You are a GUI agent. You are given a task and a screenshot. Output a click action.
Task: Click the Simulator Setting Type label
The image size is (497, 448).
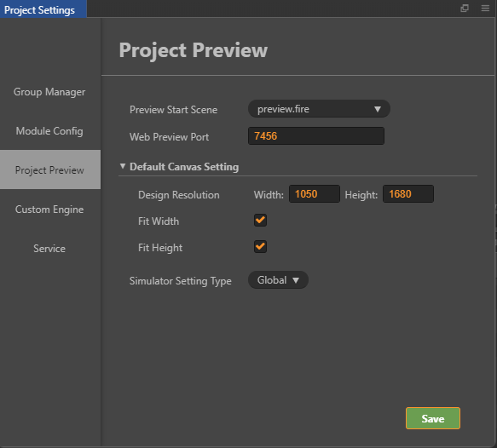[x=181, y=281]
